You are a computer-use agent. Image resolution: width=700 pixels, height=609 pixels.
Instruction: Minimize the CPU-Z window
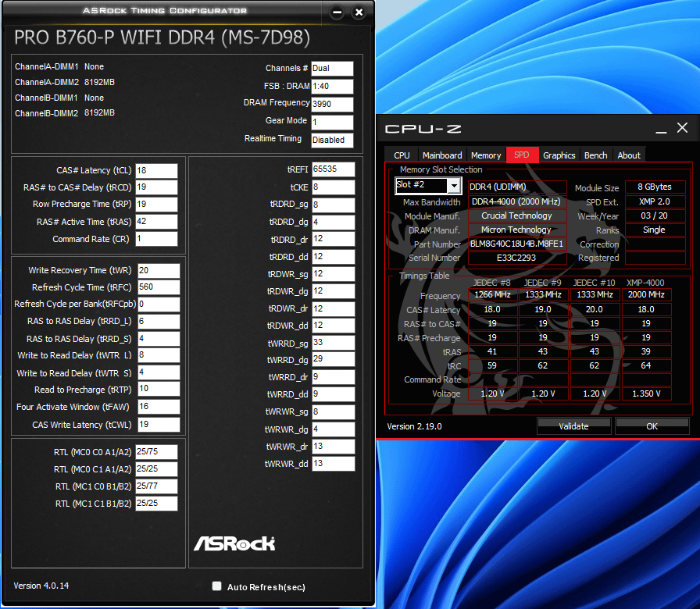pyautogui.click(x=661, y=129)
